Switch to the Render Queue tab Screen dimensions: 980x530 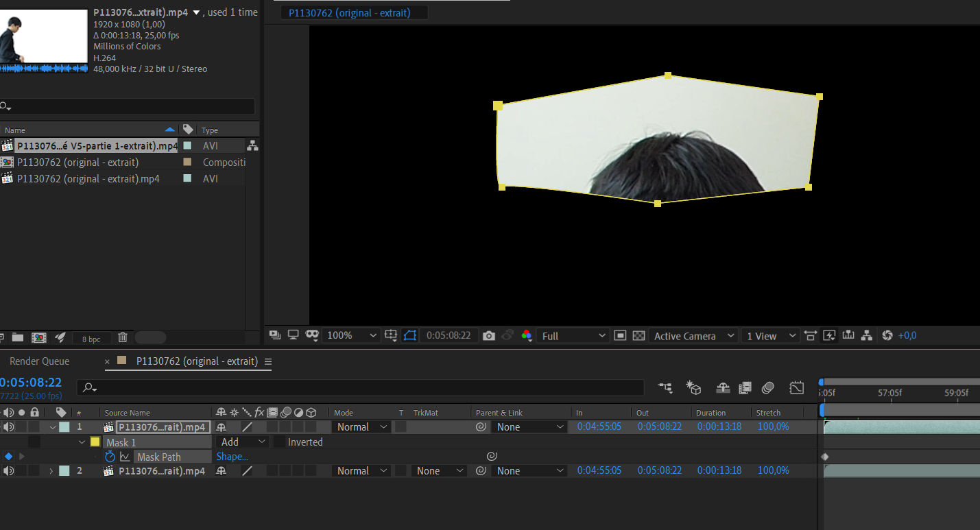[39, 361]
